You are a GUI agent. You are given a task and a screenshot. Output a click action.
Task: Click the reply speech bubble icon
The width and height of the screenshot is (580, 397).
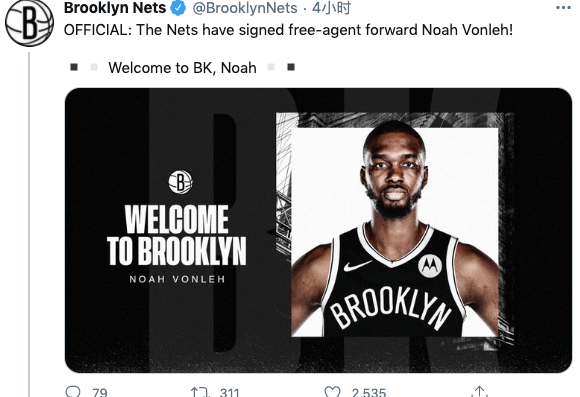[72, 392]
